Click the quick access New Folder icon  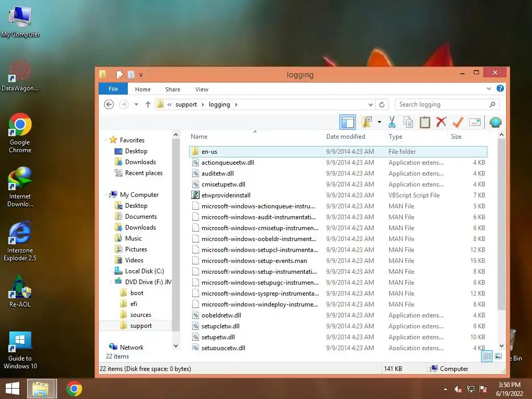tap(131, 75)
